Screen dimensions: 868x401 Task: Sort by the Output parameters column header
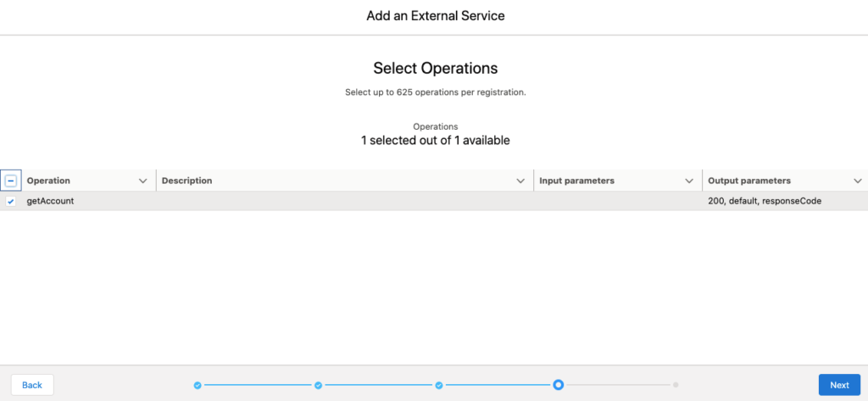coord(749,181)
